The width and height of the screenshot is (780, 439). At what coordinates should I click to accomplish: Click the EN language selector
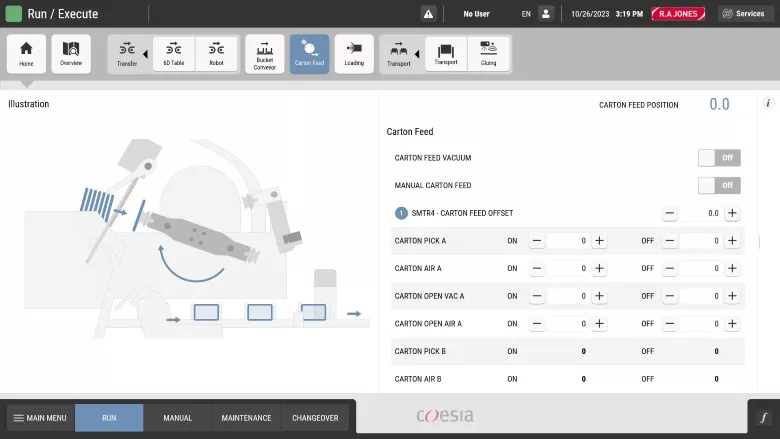click(526, 14)
